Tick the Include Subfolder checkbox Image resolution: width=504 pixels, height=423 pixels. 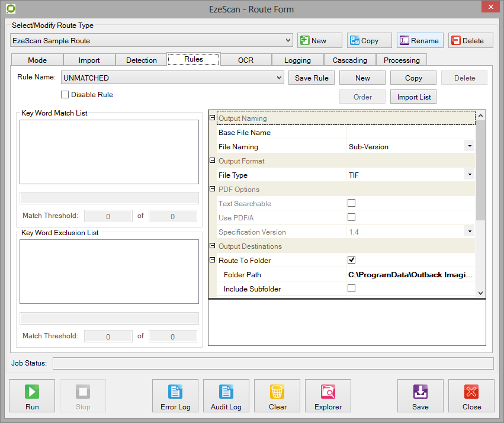(351, 289)
